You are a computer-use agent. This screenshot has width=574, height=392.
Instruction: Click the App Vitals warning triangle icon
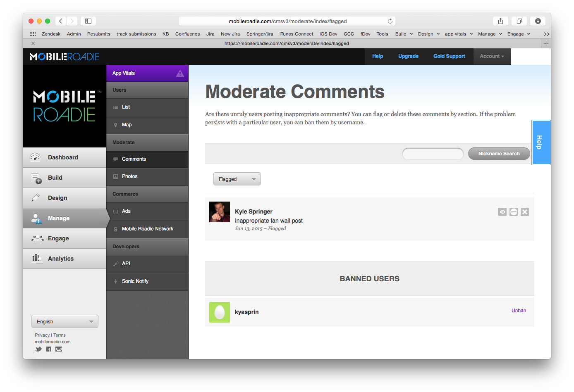(x=180, y=74)
